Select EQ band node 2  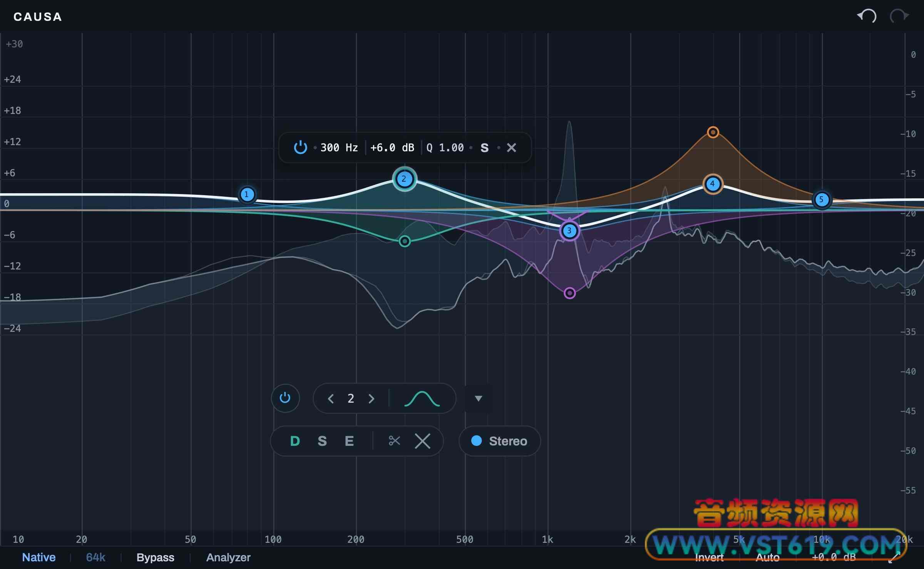point(404,179)
